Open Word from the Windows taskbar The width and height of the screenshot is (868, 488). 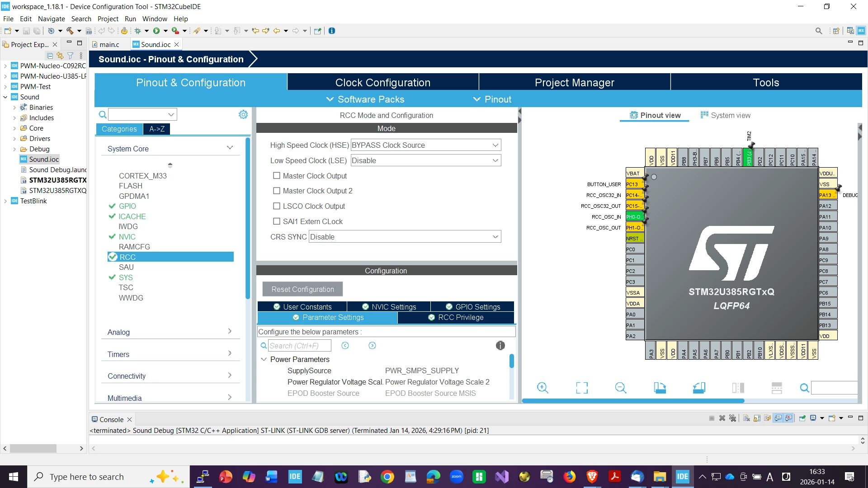click(272, 477)
